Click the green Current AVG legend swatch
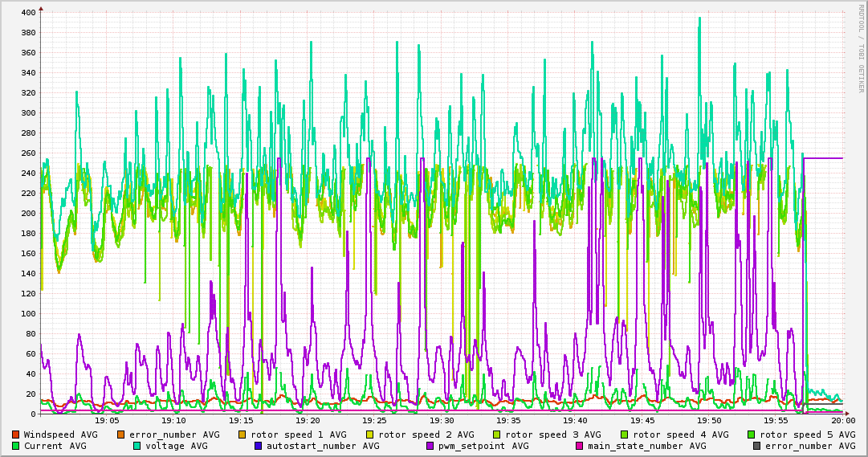This screenshot has height=457, width=868. point(16,446)
